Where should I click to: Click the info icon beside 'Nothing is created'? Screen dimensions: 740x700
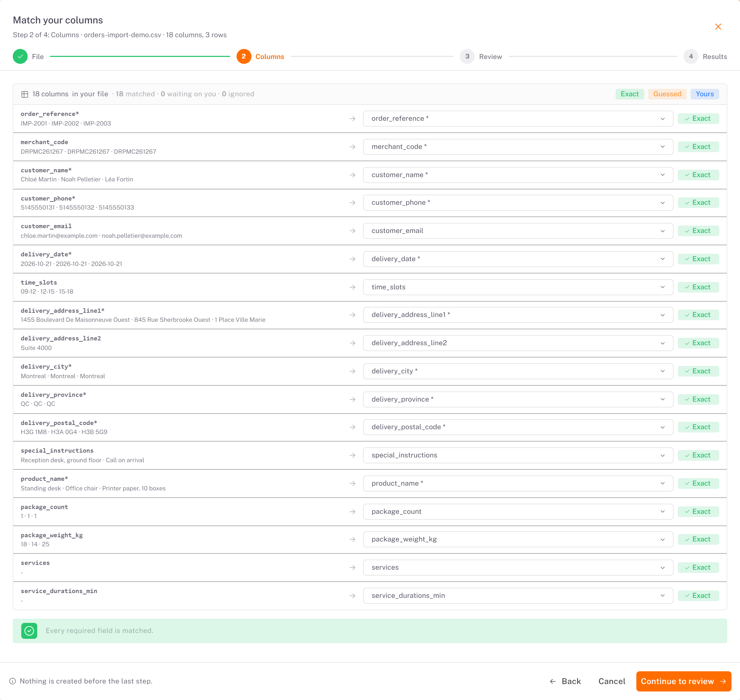[12, 681]
